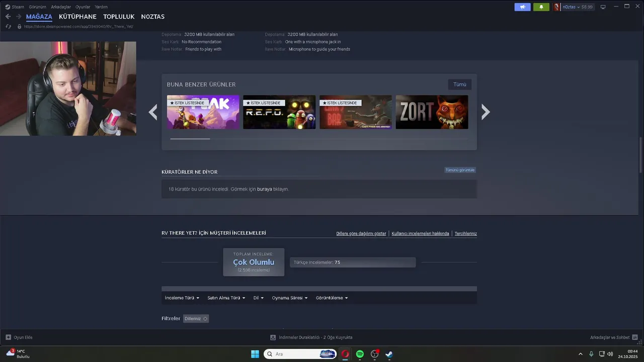This screenshot has width=644, height=362.
Task: Open the Oyunlar menu
Action: point(83,7)
